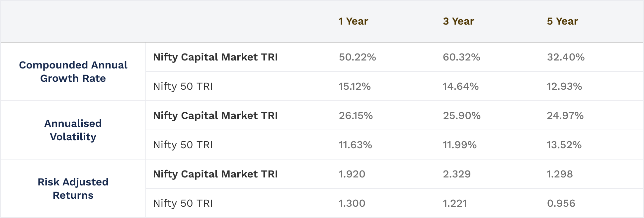
Task: Click the 12.93% five-year Nifty 50 value
Action: (x=564, y=86)
